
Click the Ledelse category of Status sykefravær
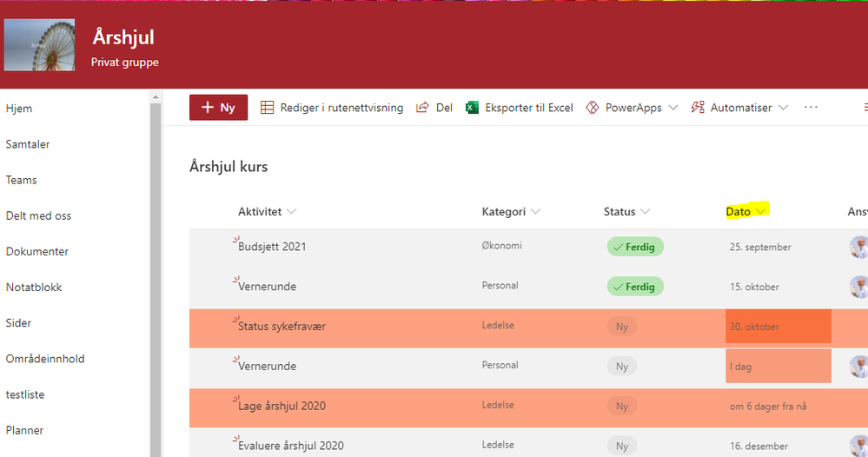(498, 325)
